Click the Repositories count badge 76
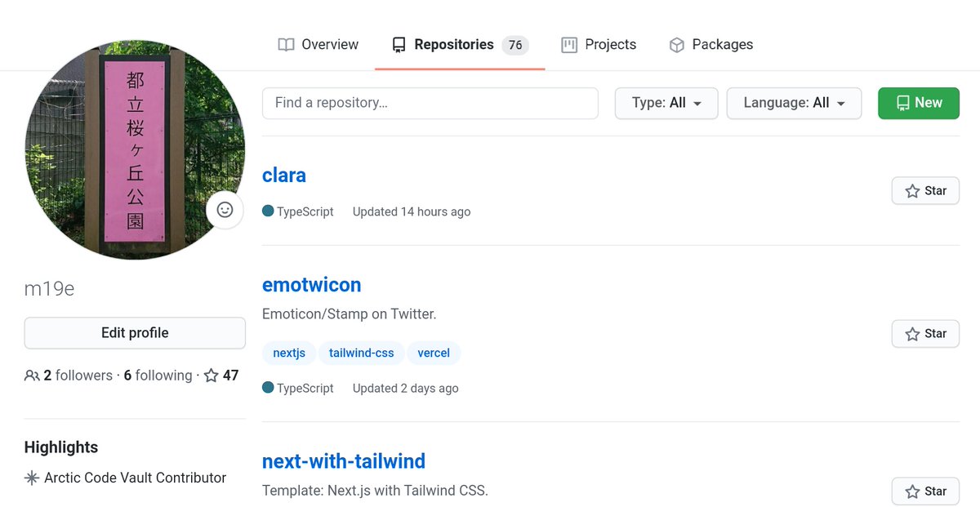This screenshot has height=507, width=980. (515, 46)
